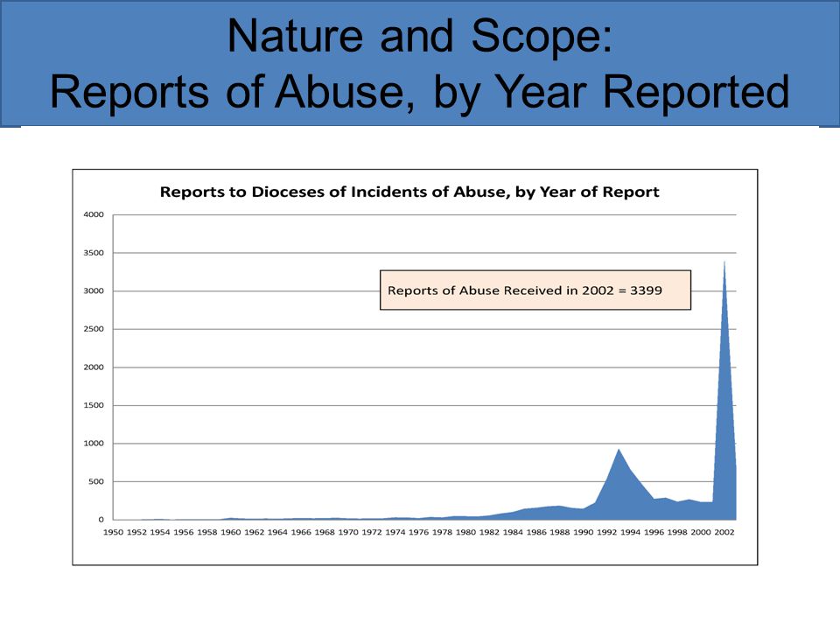Click the x-axis year 1976
This screenshot has width=840, height=630.
click(419, 532)
